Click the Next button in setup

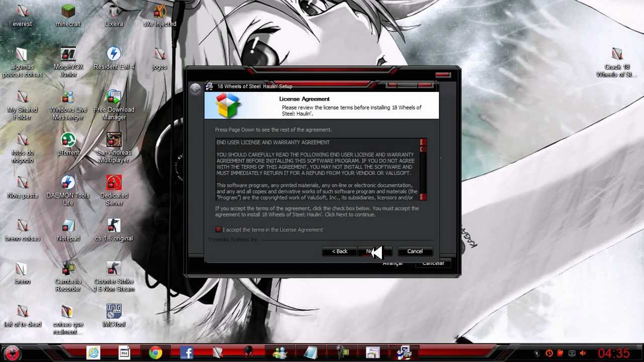click(x=375, y=251)
